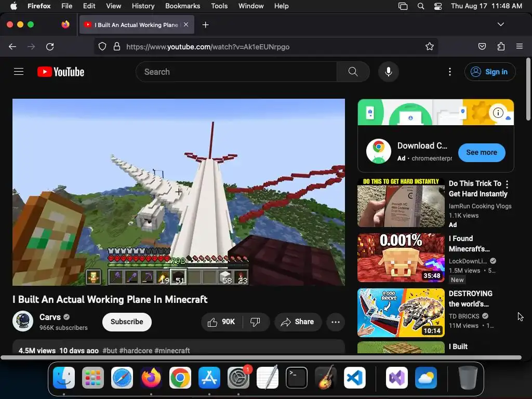Open Google Chrome from the dock

(180, 378)
